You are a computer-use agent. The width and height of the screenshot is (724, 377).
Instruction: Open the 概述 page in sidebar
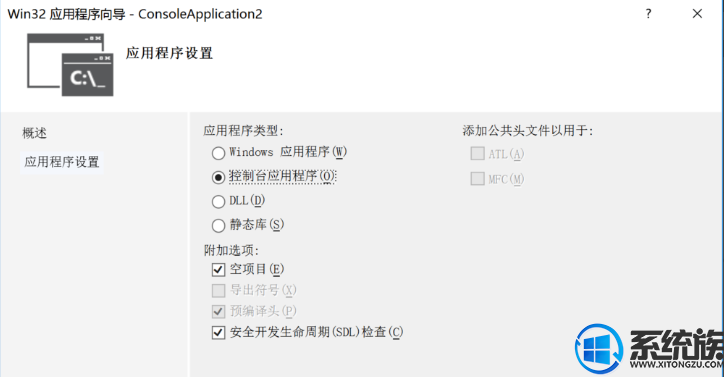pos(35,134)
